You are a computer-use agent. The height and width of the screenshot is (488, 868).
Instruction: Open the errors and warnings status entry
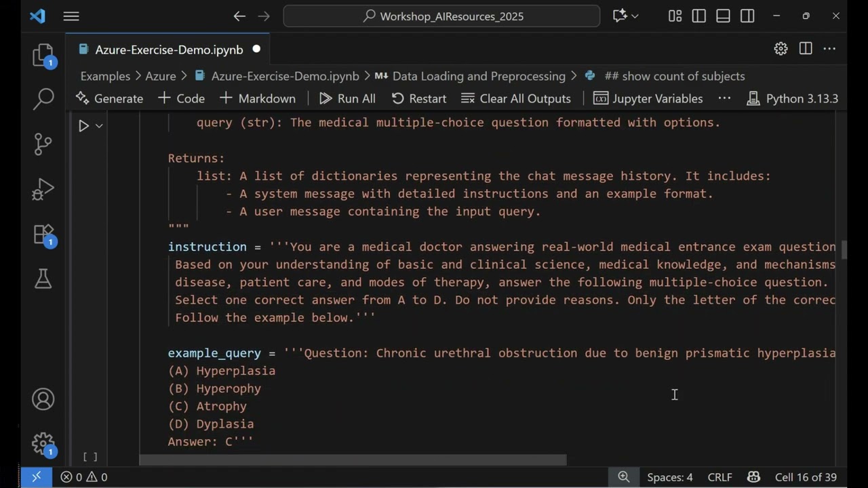point(84,477)
